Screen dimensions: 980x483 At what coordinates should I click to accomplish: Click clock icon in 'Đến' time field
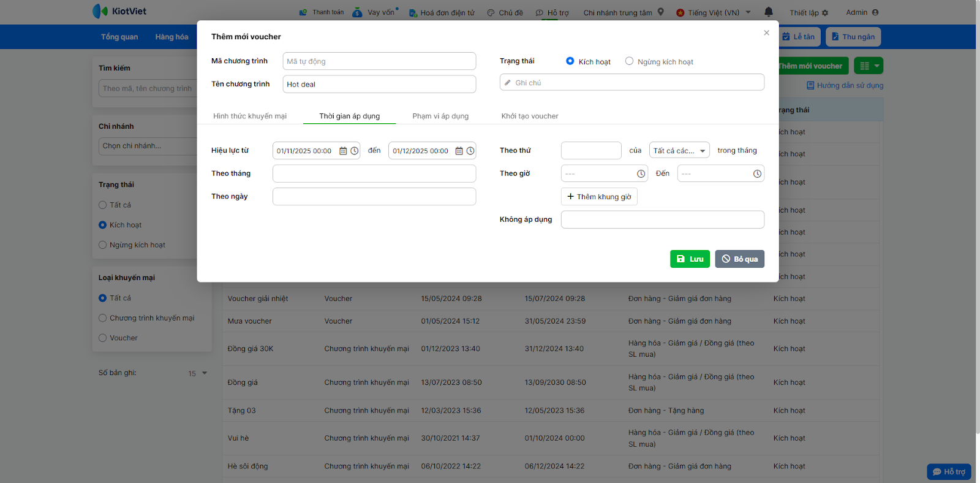tap(757, 174)
